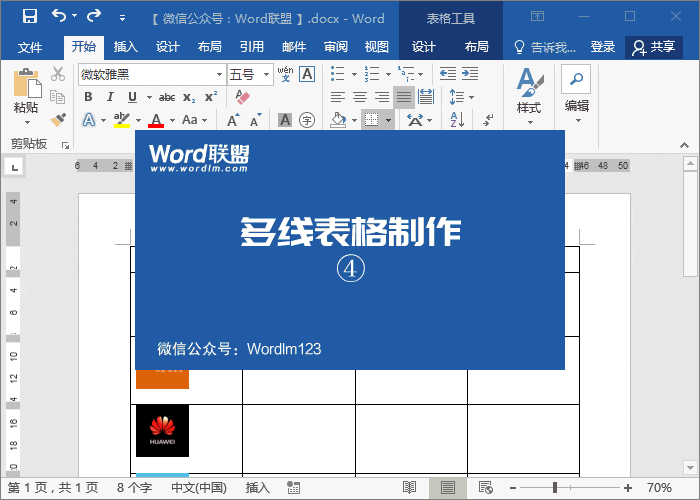Align text right
Viewport: 700px width, 500px height.
pyautogui.click(x=382, y=97)
